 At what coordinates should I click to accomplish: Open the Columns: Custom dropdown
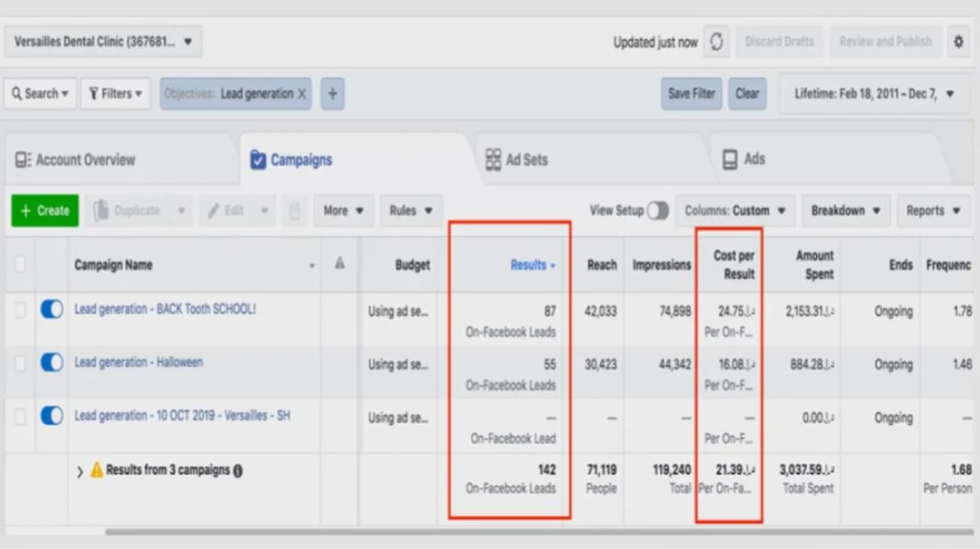(735, 211)
